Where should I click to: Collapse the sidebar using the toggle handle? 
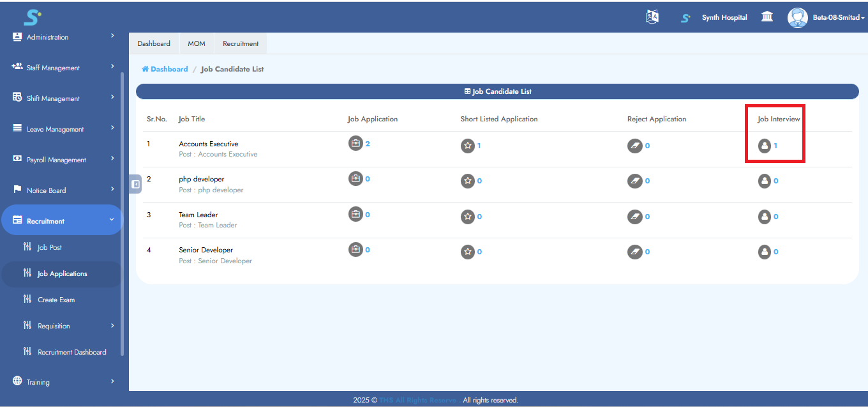[135, 184]
